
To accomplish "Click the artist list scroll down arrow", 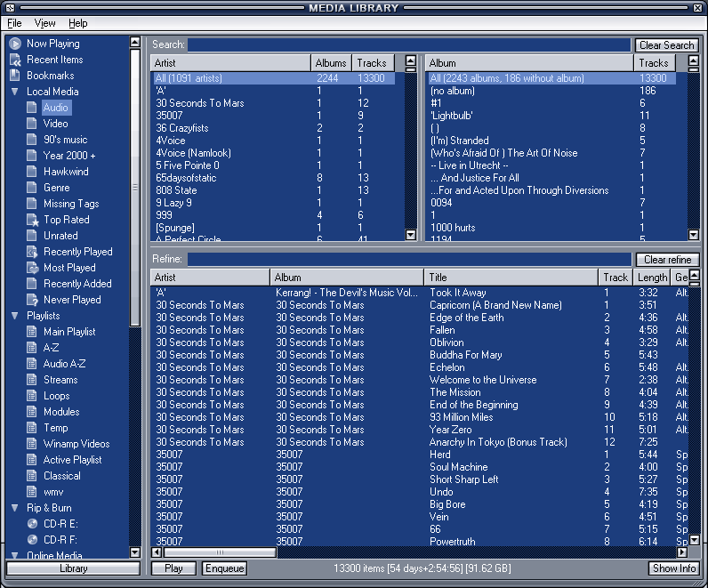I will coord(410,235).
